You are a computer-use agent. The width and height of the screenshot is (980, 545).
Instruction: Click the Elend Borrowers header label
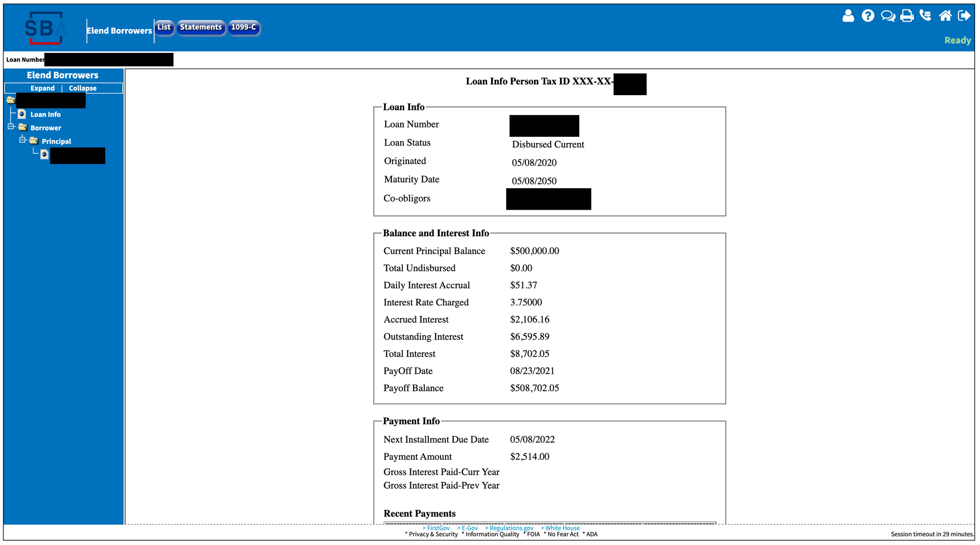pyautogui.click(x=120, y=30)
